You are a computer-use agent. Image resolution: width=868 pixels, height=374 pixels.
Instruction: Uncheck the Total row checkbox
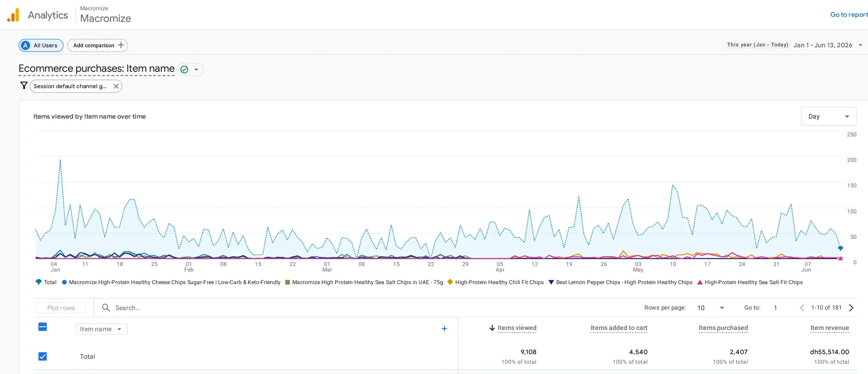[42, 356]
